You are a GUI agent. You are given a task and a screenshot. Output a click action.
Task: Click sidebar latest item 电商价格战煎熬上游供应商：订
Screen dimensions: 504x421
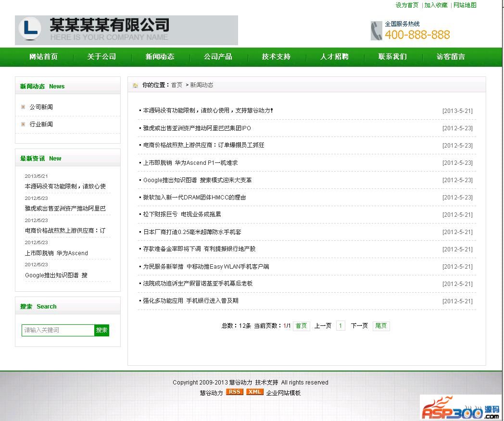(x=65, y=231)
